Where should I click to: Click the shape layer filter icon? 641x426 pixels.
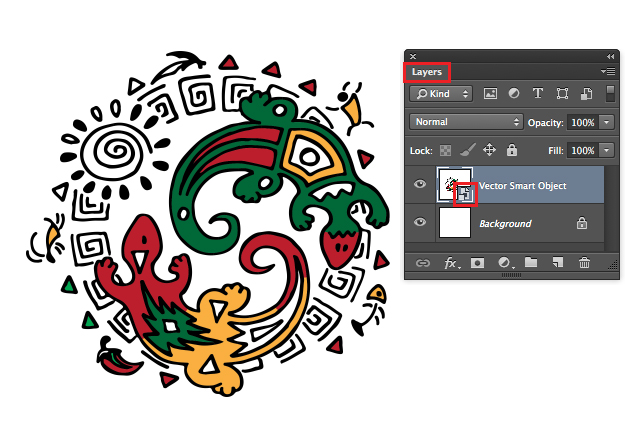(x=562, y=94)
